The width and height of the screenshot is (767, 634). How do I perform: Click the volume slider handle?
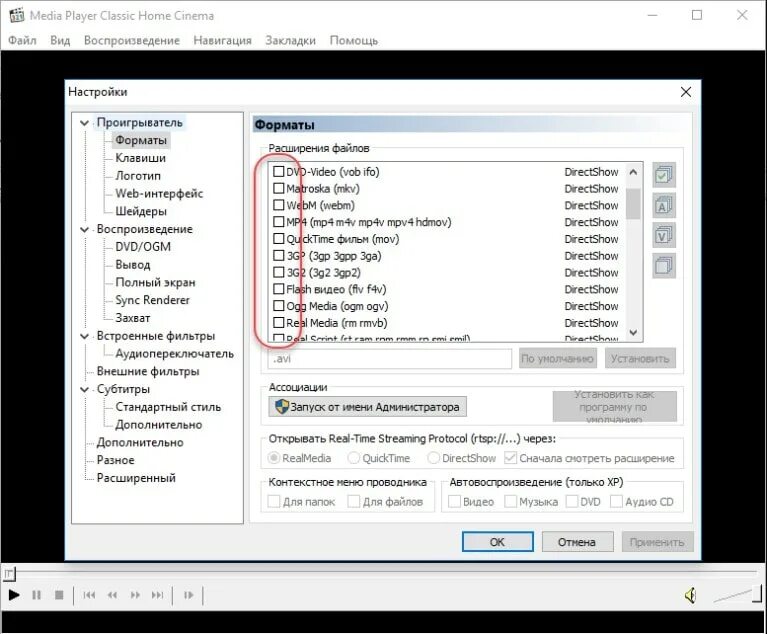757,593
